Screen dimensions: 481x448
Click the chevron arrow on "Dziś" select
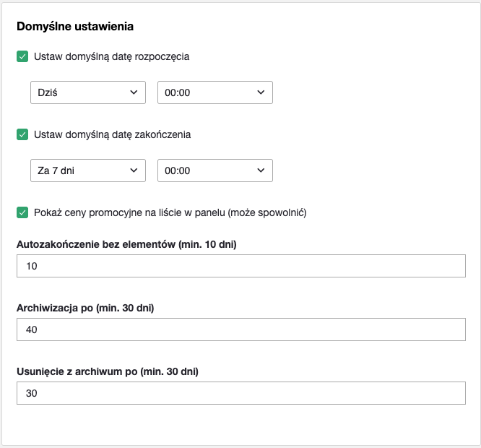[x=134, y=92]
